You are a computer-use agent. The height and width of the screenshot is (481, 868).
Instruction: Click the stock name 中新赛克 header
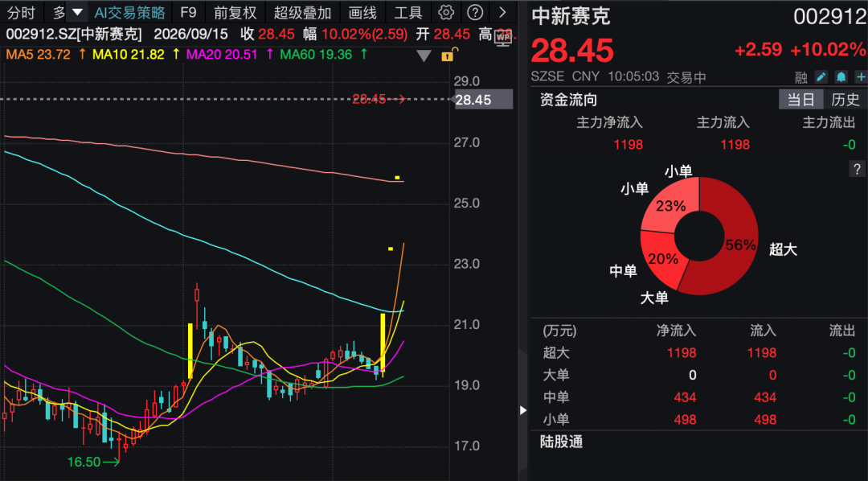pos(571,17)
